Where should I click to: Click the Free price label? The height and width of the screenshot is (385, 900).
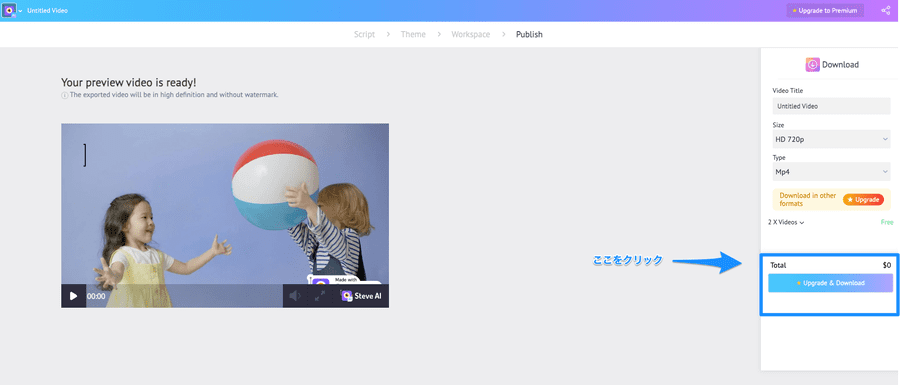tap(887, 222)
